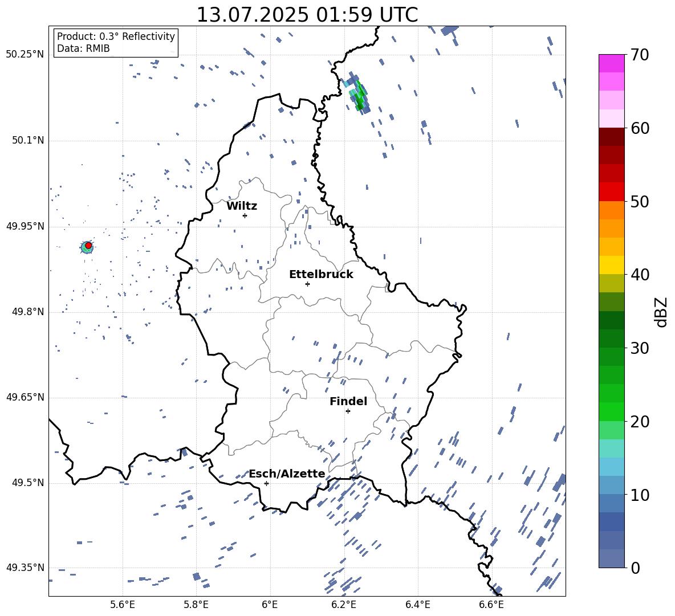Click the 5.8°E longitude label

196,605
